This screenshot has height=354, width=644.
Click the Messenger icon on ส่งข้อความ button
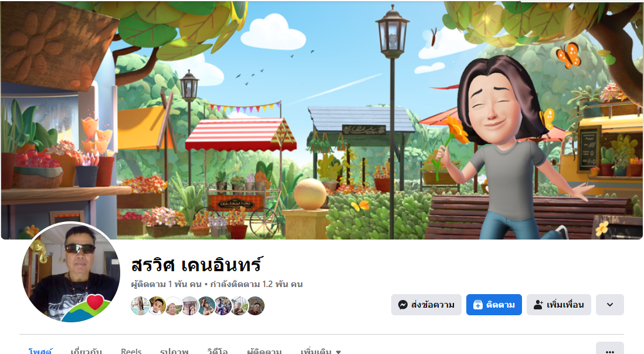(403, 305)
